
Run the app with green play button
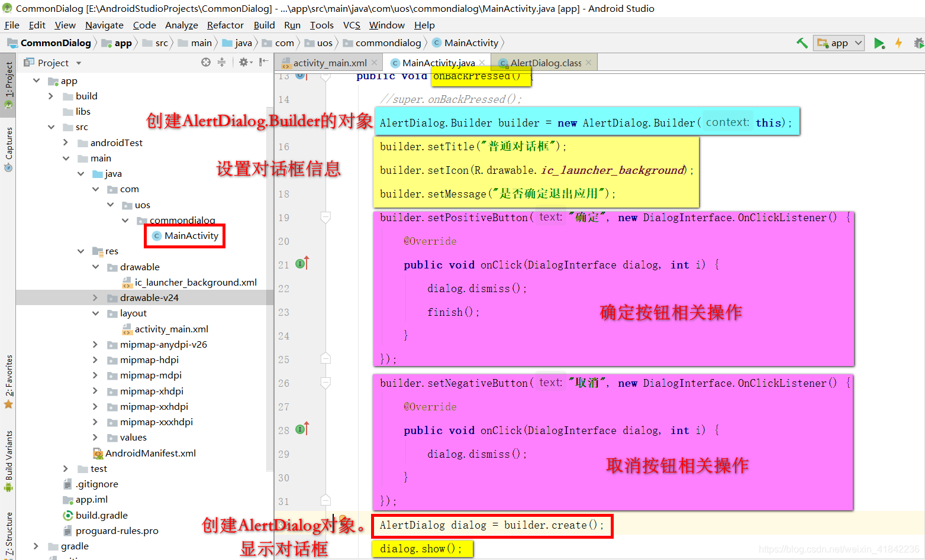[879, 43]
